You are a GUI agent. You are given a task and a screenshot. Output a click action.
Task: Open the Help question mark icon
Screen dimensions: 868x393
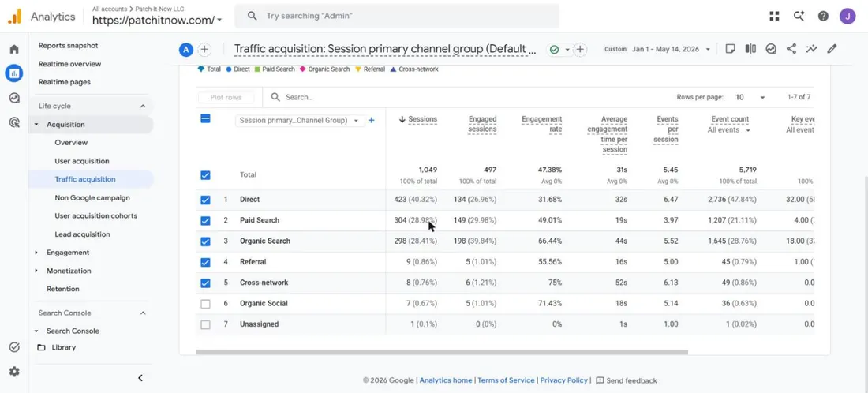tap(823, 16)
